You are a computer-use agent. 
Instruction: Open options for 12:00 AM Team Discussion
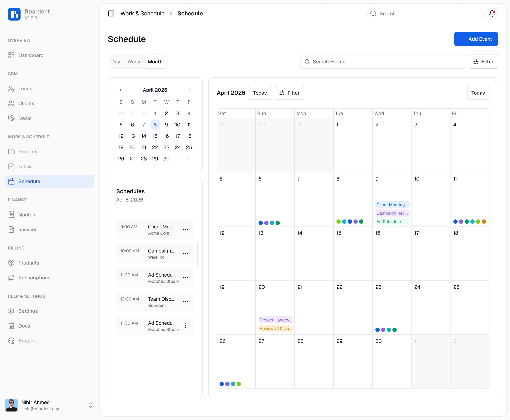pyautogui.click(x=186, y=302)
